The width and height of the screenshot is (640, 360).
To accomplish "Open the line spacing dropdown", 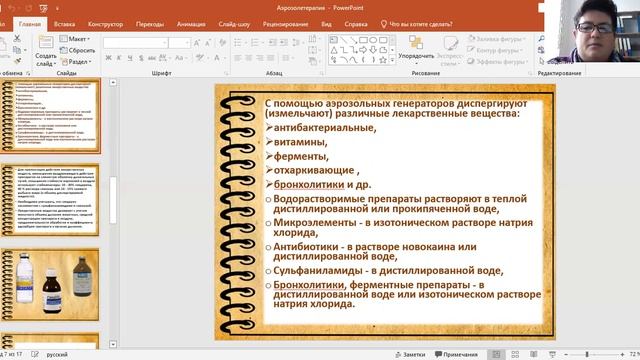I will tap(297, 42).
